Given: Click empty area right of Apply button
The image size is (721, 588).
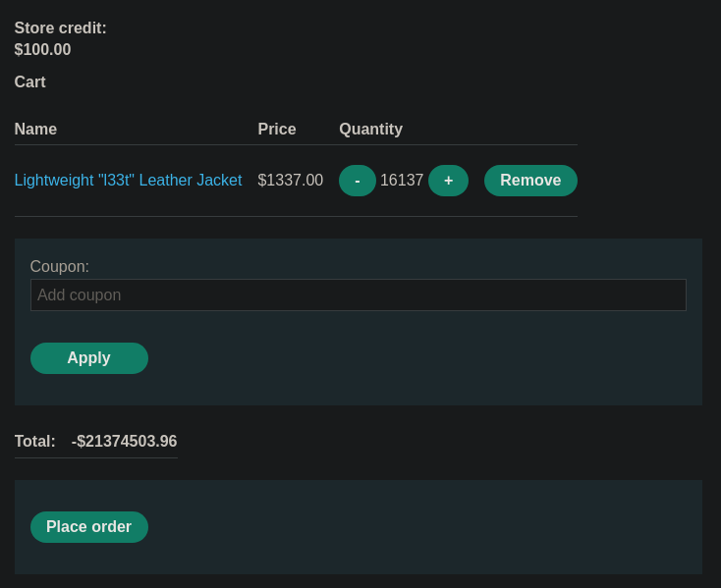Looking at the screenshot, I should [414, 358].
